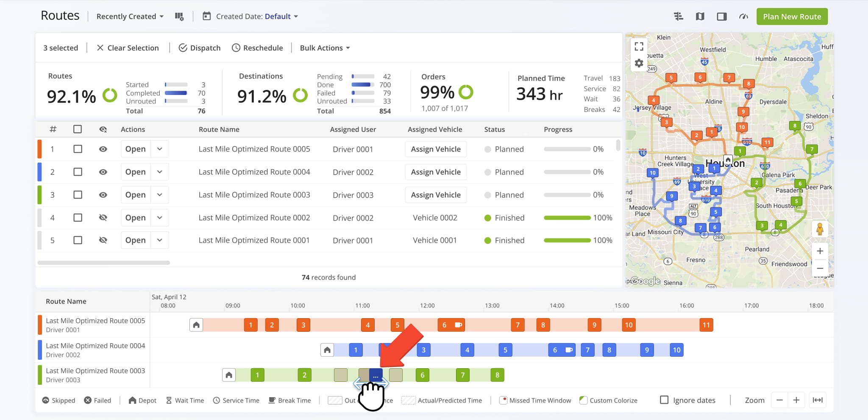Viewport: 868px width, 420px height.
Task: Expand Open actions arrow for Route 0001
Action: (160, 240)
